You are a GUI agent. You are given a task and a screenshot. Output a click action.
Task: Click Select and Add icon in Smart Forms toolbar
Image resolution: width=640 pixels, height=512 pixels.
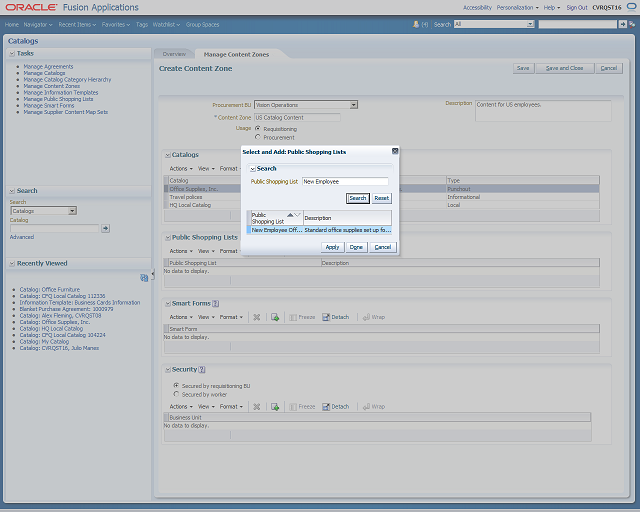pos(275,317)
